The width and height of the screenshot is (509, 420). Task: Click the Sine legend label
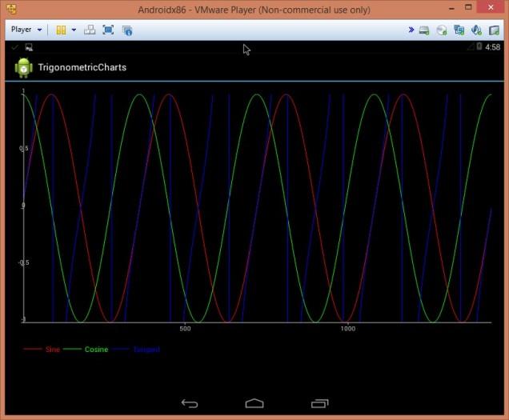(52, 350)
